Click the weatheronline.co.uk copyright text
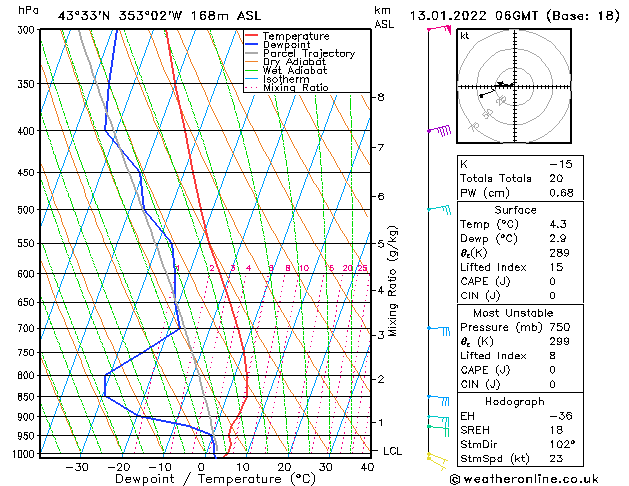Screen dimensions: 629x486 click(524, 479)
